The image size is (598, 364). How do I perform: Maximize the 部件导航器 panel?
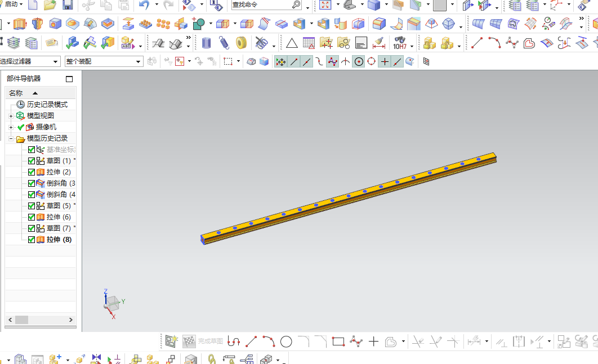pyautogui.click(x=69, y=79)
